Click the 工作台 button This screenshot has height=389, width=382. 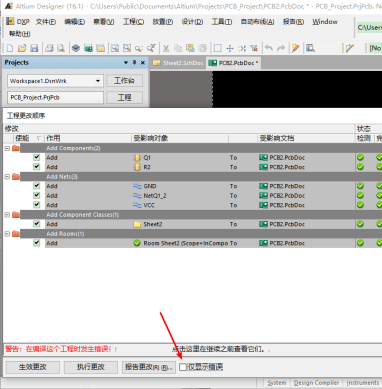pyautogui.click(x=124, y=81)
